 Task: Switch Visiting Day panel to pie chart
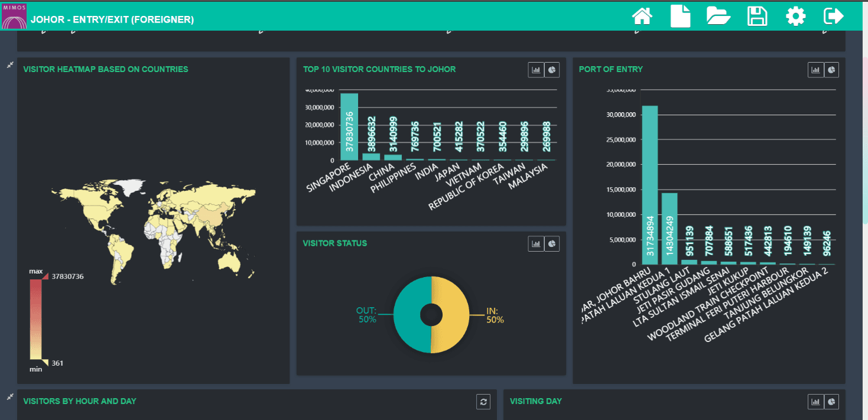pyautogui.click(x=831, y=402)
